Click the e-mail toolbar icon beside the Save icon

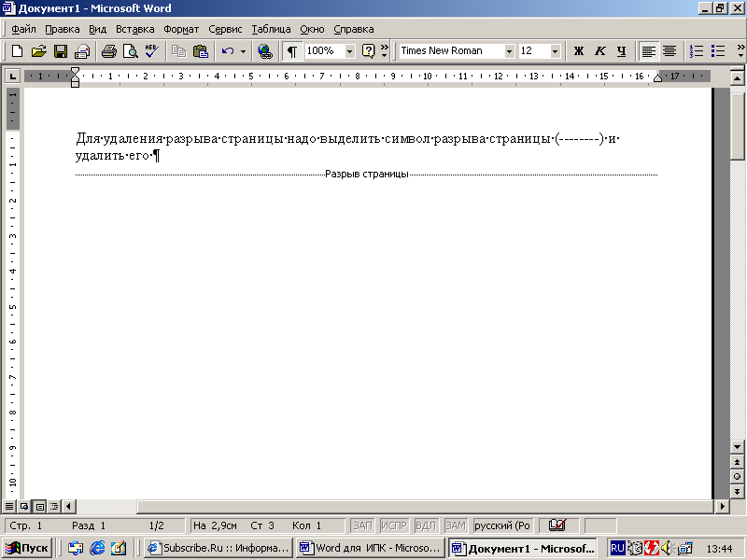pos(82,51)
